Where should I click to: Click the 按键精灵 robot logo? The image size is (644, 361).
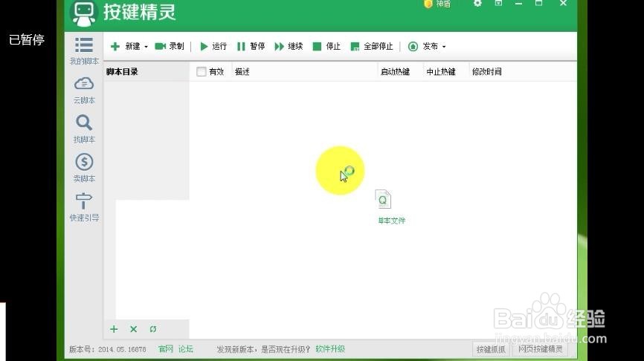[x=84, y=13]
